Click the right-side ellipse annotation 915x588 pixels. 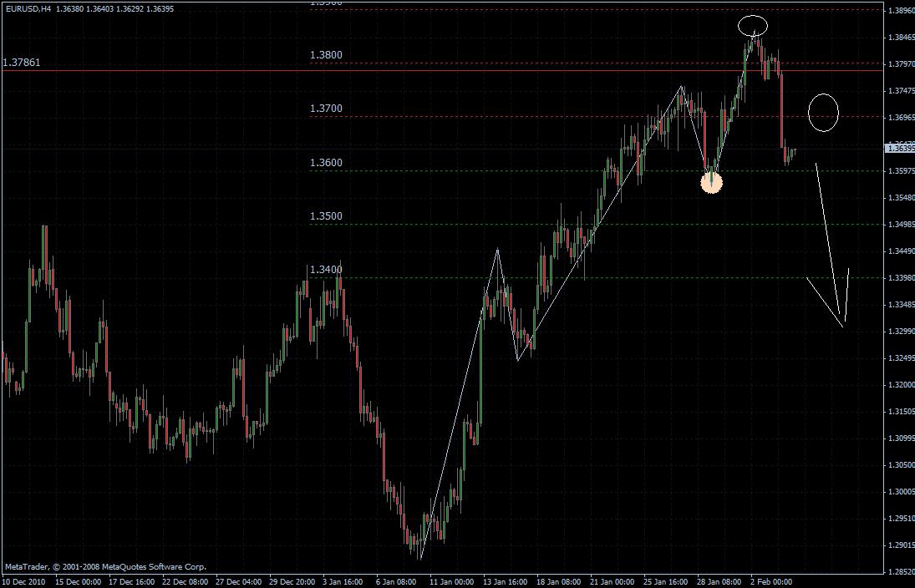coord(823,112)
